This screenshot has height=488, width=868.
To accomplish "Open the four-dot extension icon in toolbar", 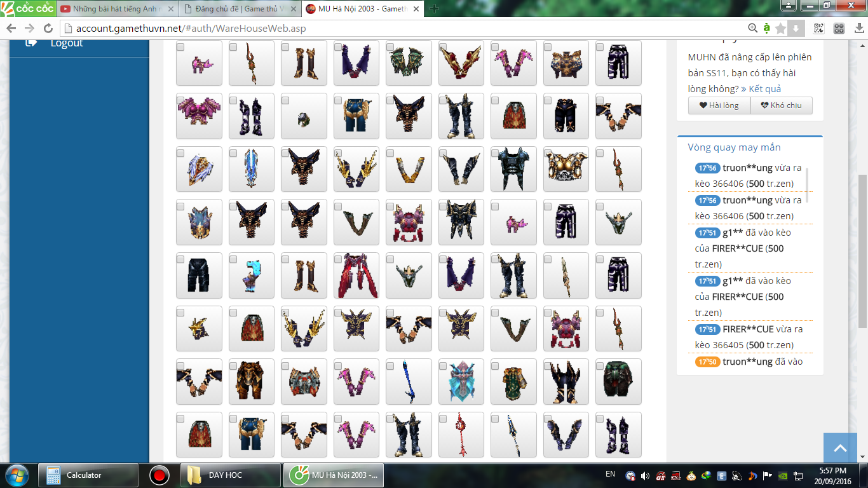I will pos(839,28).
